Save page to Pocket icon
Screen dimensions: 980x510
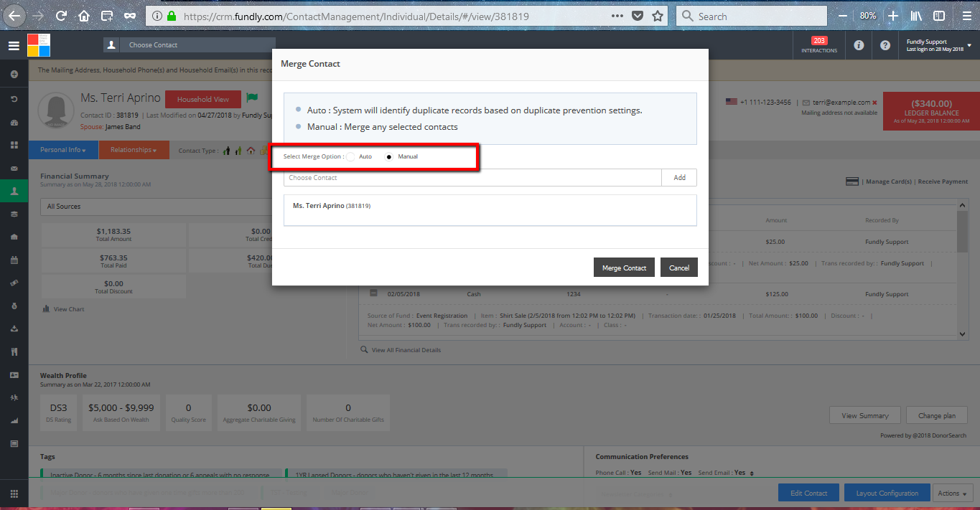[x=638, y=16]
